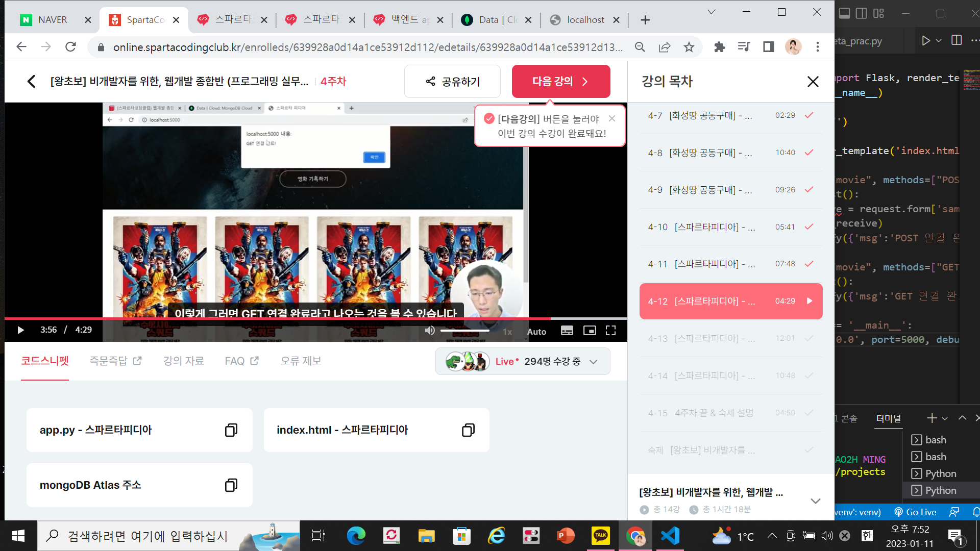This screenshot has width=980, height=551.
Task: Click the 공유하기 share button
Action: point(452,82)
